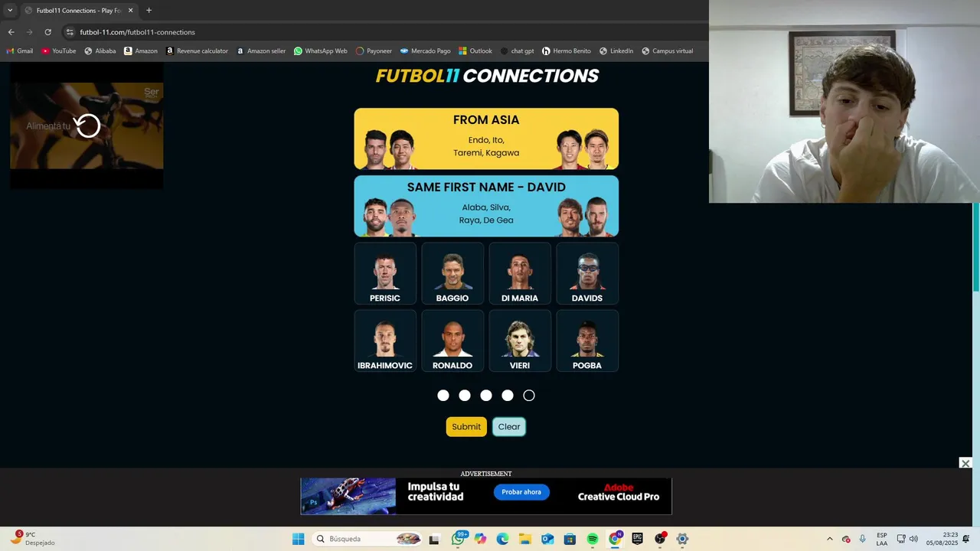Click the yellow Submit button

(466, 427)
